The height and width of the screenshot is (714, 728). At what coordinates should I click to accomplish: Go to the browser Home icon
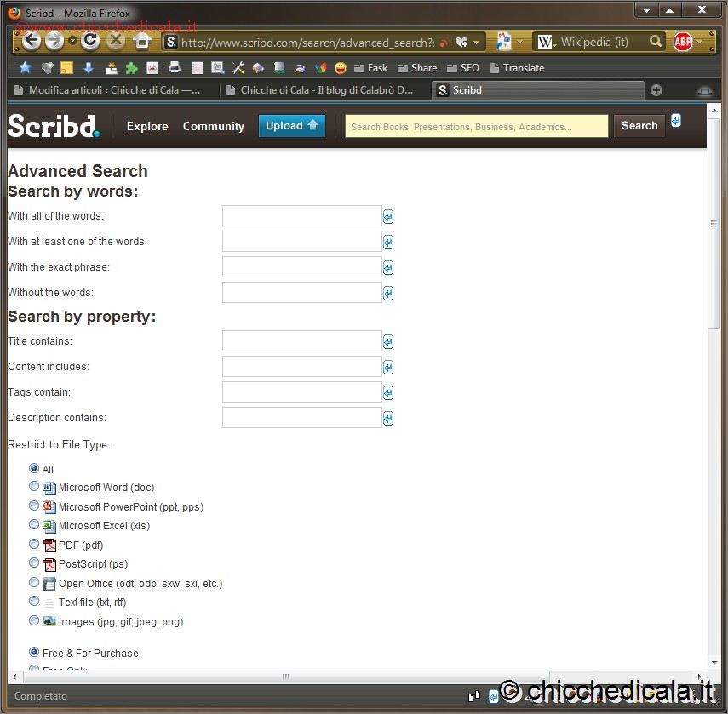pyautogui.click(x=142, y=41)
